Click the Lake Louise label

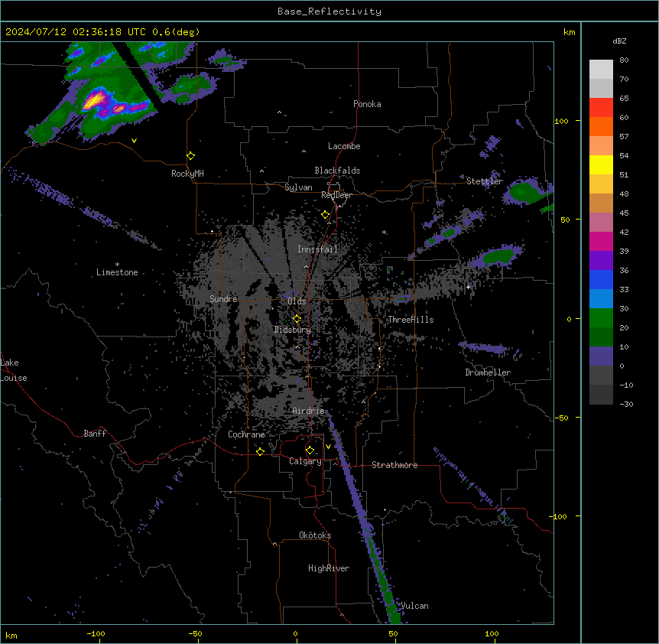point(14,370)
